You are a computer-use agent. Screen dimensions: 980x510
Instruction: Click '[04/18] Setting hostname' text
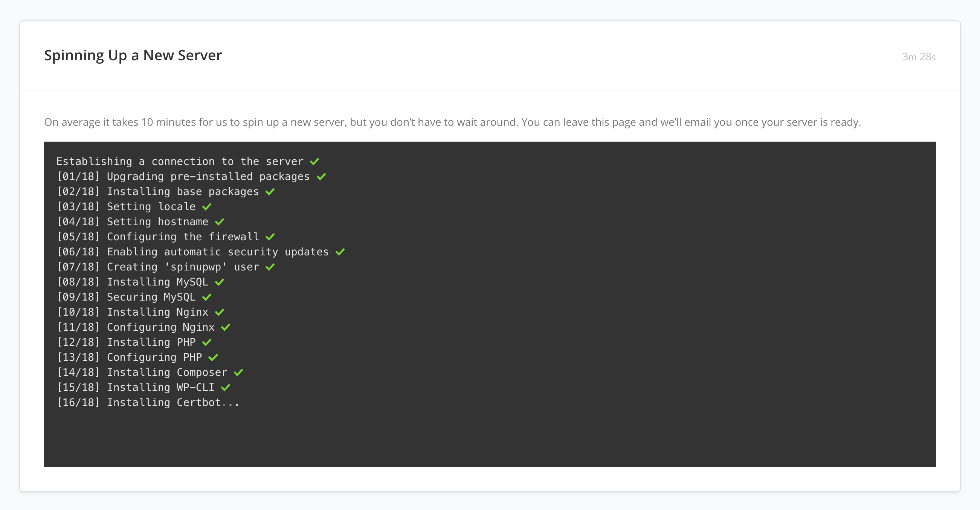133,221
